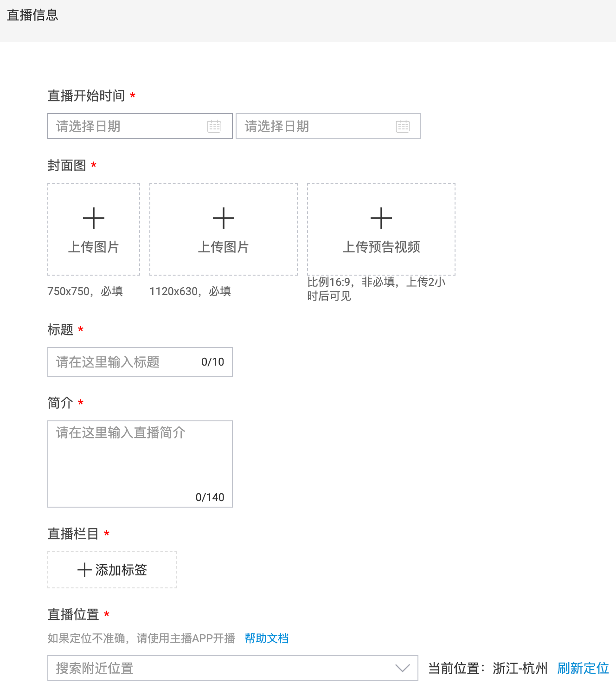616x683 pixels.
Task: Click the plus icon in the 1120x630 upload box
Action: [x=224, y=218]
